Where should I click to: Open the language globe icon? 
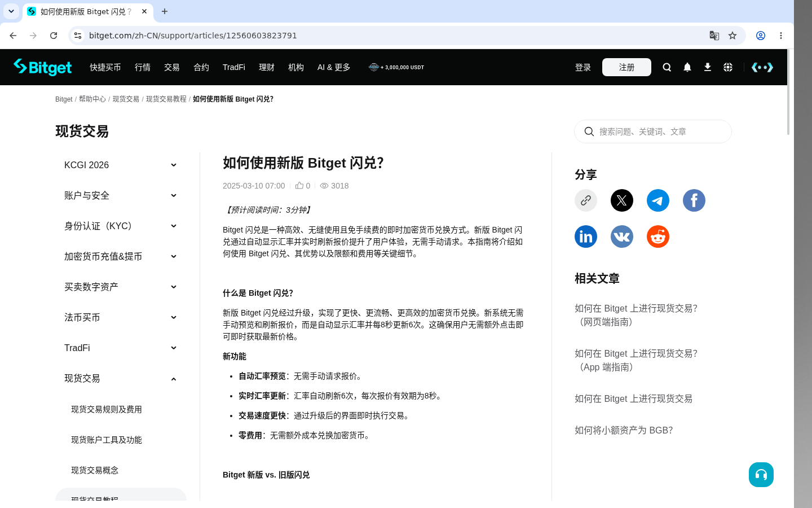click(728, 67)
